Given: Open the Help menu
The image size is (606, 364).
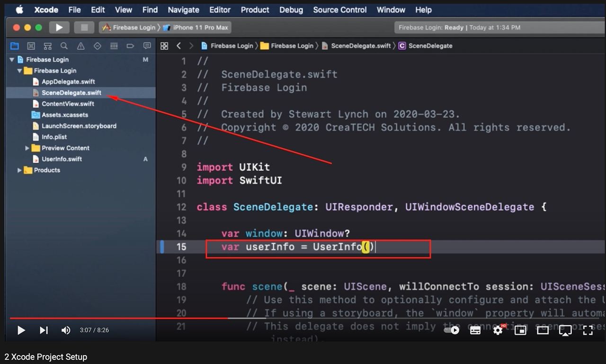Looking at the screenshot, I should [x=424, y=9].
